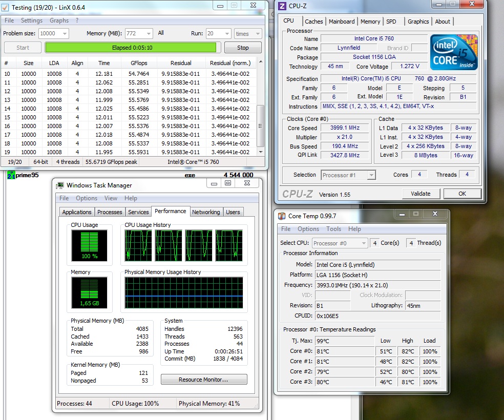Open the Problem size dropdown in LinX
The width and height of the screenshot is (504, 420).
pyautogui.click(x=65, y=33)
